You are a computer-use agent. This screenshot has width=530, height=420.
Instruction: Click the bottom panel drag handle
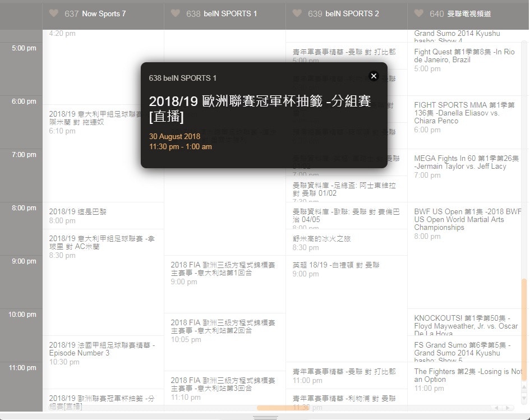pyautogui.click(x=265, y=417)
